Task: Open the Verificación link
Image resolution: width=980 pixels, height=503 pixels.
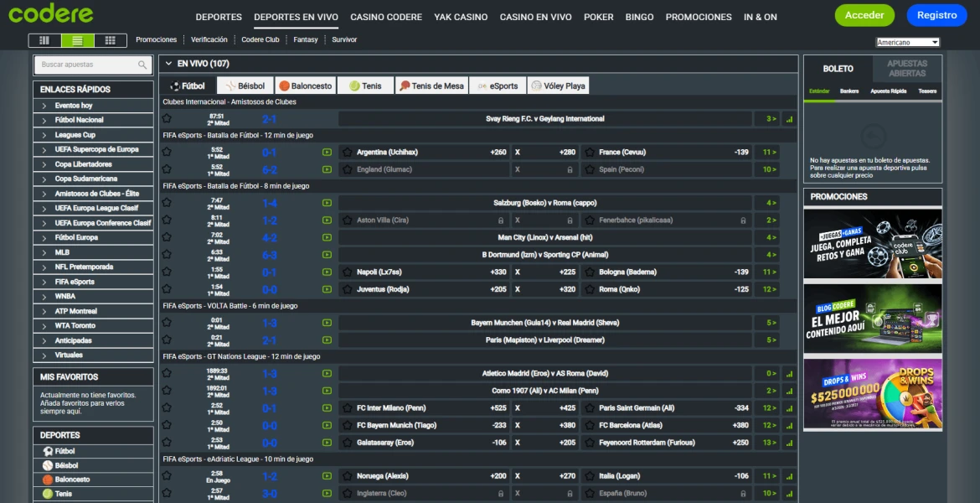Action: coord(209,39)
